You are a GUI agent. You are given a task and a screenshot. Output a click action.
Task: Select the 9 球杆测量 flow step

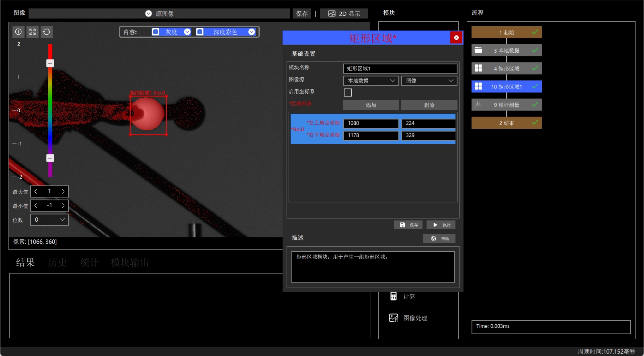pyautogui.click(x=507, y=105)
